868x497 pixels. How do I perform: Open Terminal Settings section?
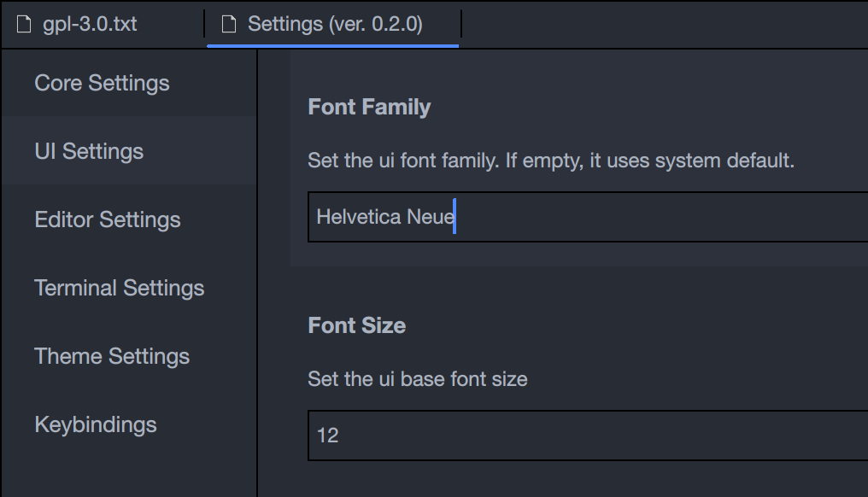tap(119, 288)
